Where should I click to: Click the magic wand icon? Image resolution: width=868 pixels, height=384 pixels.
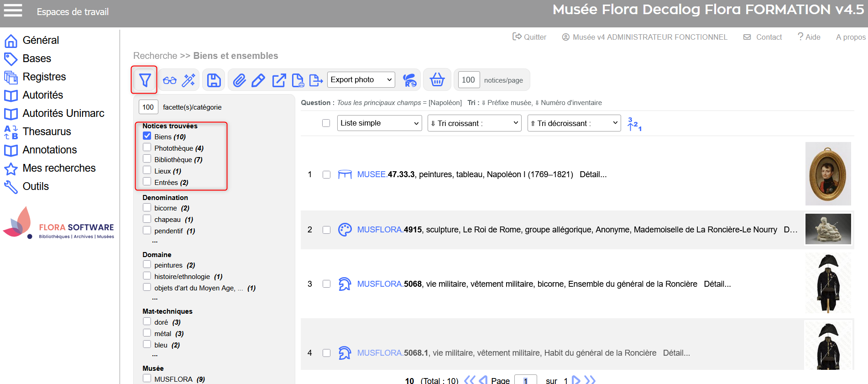click(188, 80)
